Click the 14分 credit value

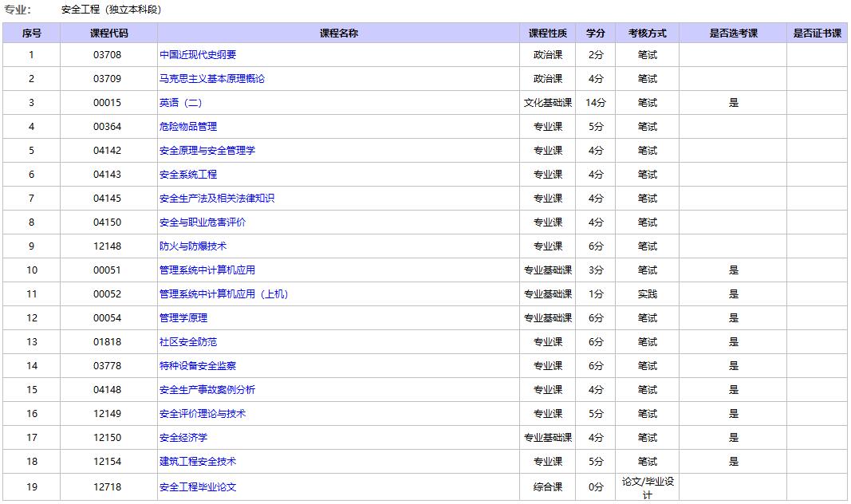595,103
